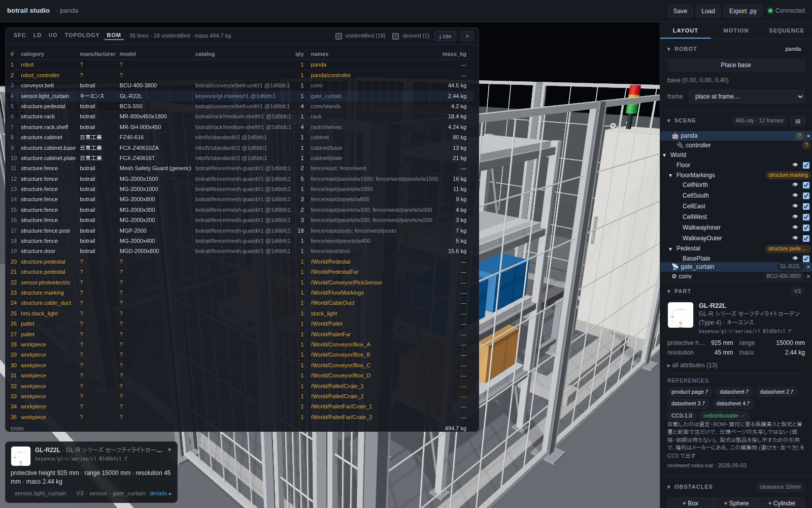Screen dimensions: 812x508
Task: Enable the unidentified (18) filter checkbox
Action: pyautogui.click(x=339, y=36)
